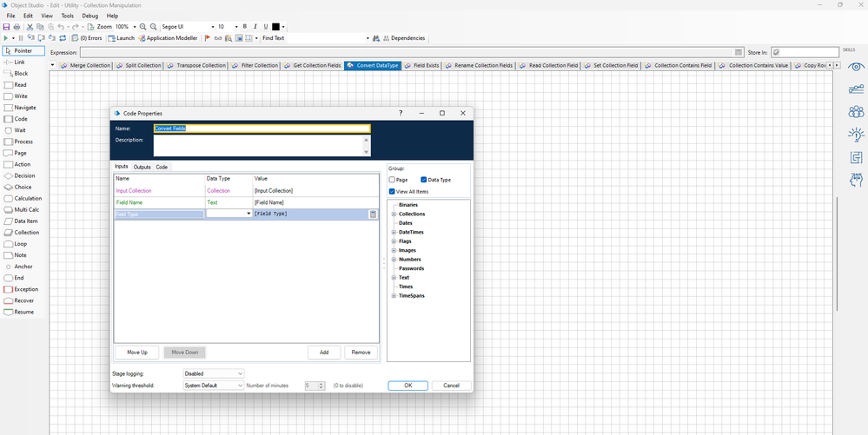Enable the Page group checkbox

(x=393, y=180)
